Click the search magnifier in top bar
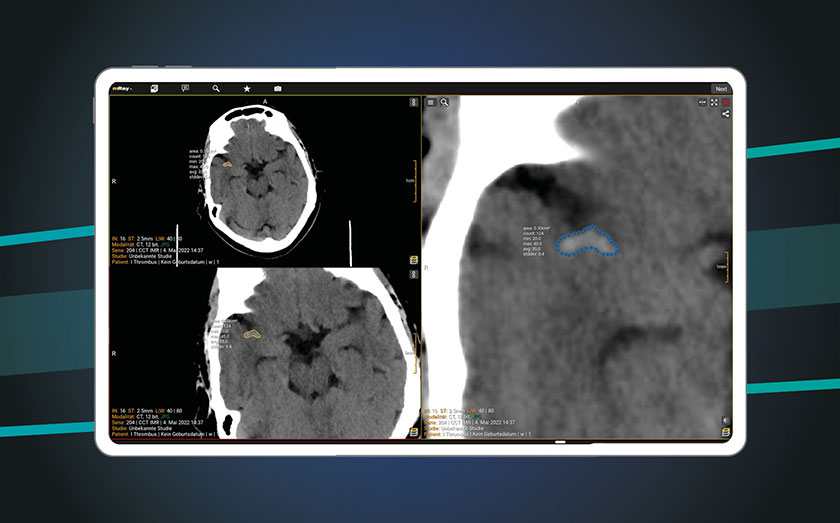The height and width of the screenshot is (523, 840). tap(216, 89)
